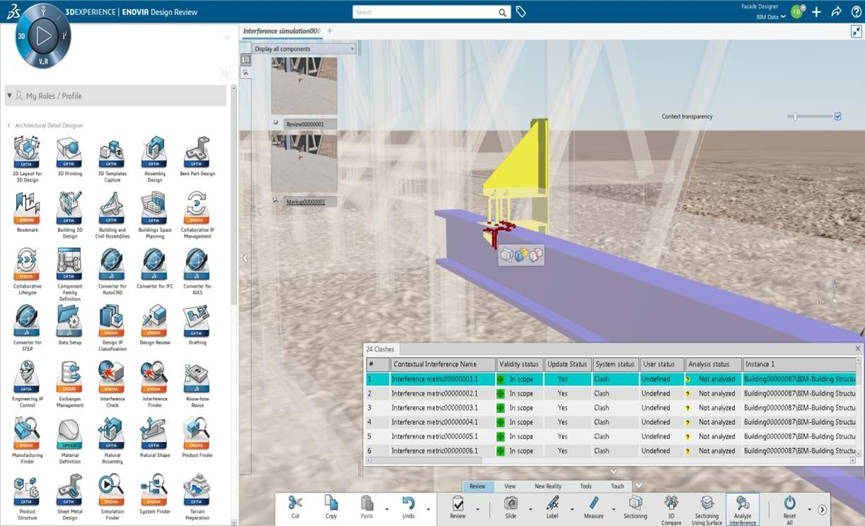Expand the Review tool dropdown arrow

(478, 509)
